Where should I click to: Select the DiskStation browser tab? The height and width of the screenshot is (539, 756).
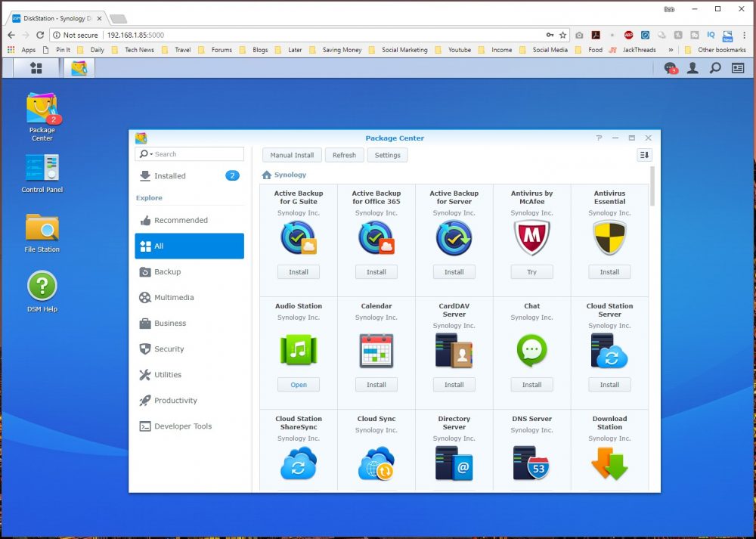click(x=58, y=19)
